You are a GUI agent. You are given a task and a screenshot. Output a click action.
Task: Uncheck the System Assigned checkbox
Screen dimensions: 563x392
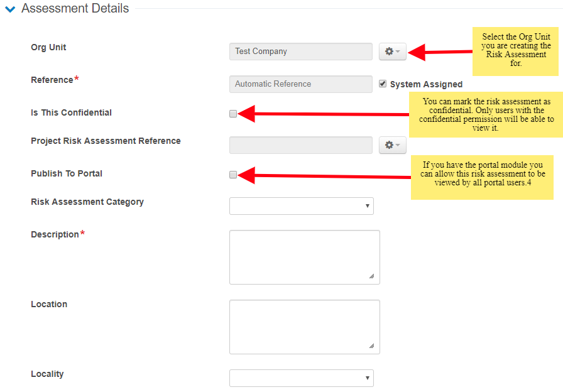[383, 84]
